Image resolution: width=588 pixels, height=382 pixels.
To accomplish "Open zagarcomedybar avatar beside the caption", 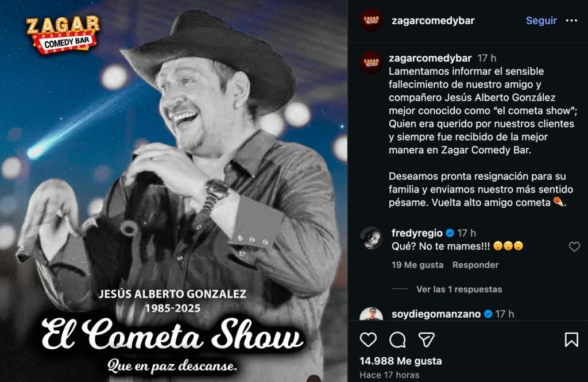I will point(371,63).
